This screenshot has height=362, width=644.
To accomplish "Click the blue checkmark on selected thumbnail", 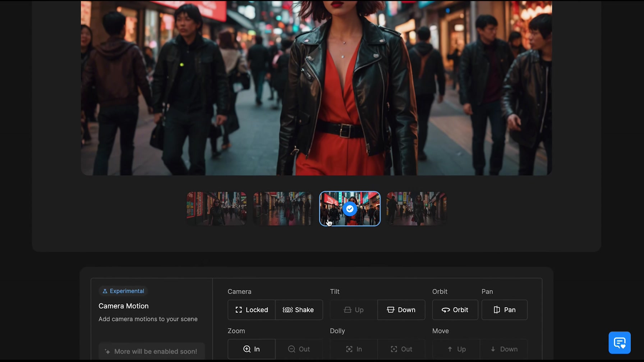I will click(350, 209).
